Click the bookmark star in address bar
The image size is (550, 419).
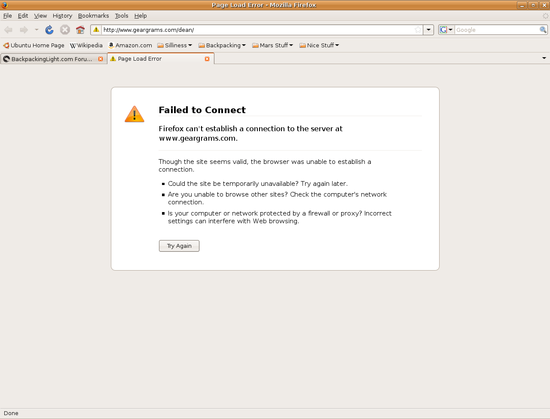[418, 30]
